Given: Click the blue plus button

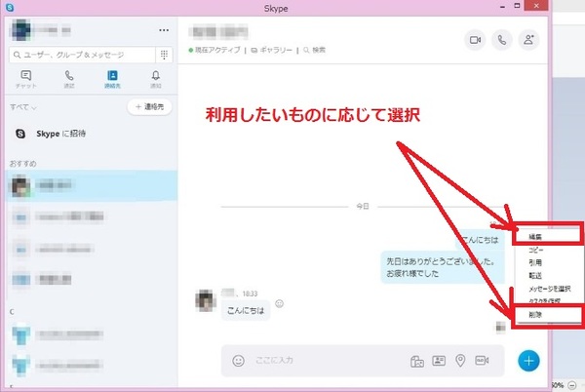Looking at the screenshot, I should (x=528, y=361).
